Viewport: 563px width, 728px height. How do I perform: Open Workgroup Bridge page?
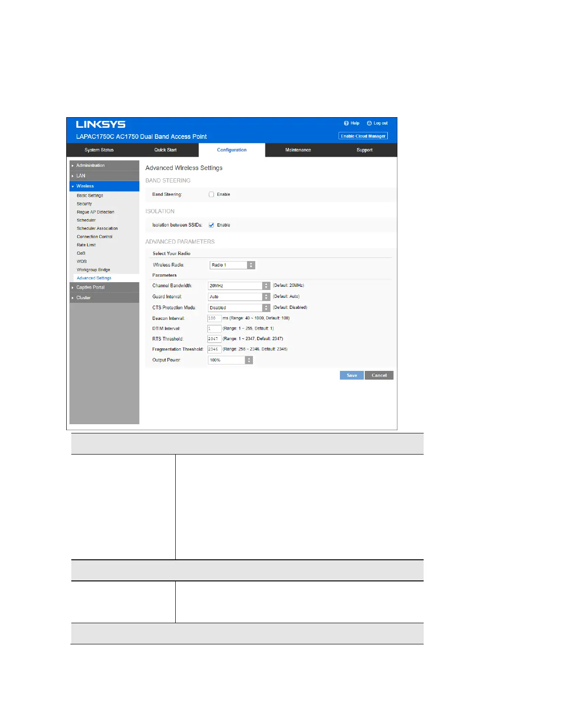point(93,270)
